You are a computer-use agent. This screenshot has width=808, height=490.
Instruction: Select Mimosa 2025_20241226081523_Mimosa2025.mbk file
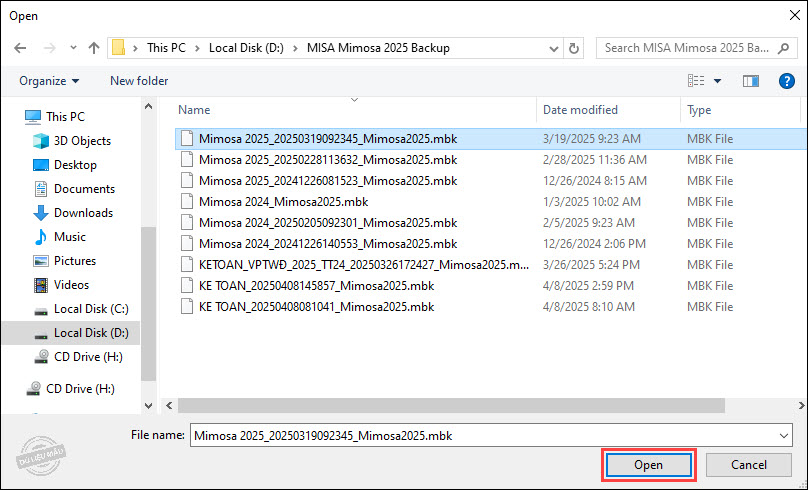(328, 181)
